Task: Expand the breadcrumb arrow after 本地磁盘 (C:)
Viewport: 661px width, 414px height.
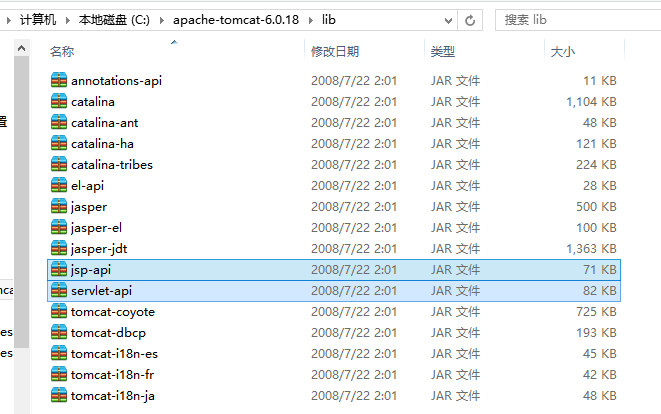Action: pos(161,20)
